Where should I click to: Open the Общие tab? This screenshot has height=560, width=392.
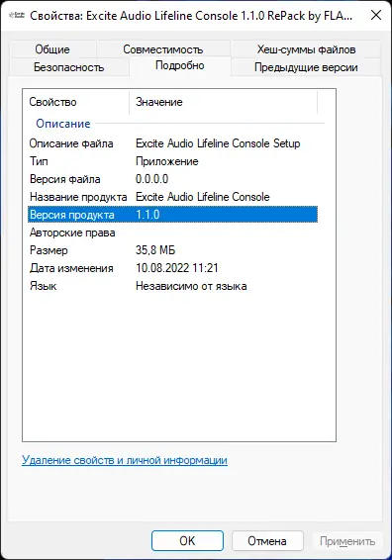pyautogui.click(x=52, y=49)
